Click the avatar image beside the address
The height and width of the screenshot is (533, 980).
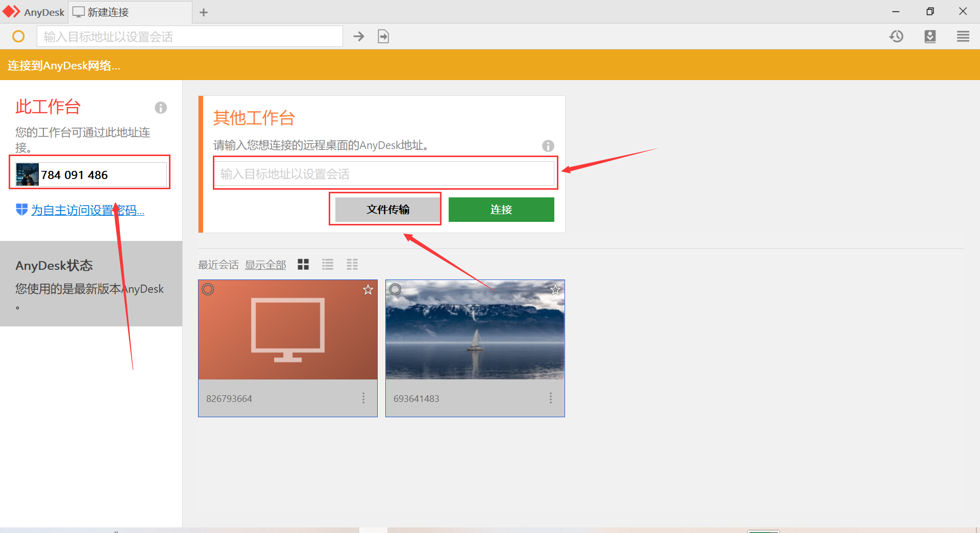pos(27,174)
